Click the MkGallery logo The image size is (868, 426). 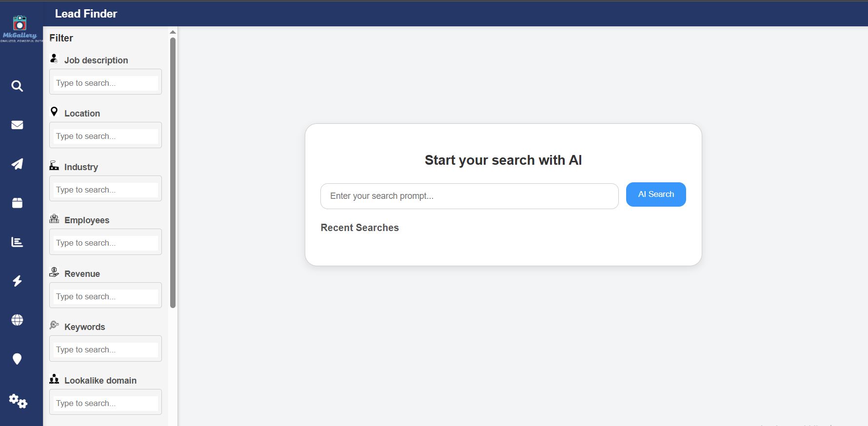tap(20, 27)
